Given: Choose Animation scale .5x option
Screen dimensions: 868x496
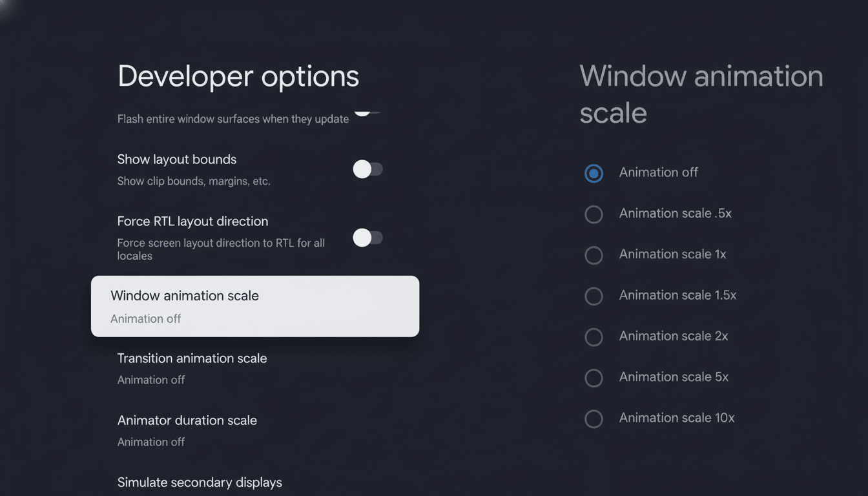Looking at the screenshot, I should click(594, 214).
